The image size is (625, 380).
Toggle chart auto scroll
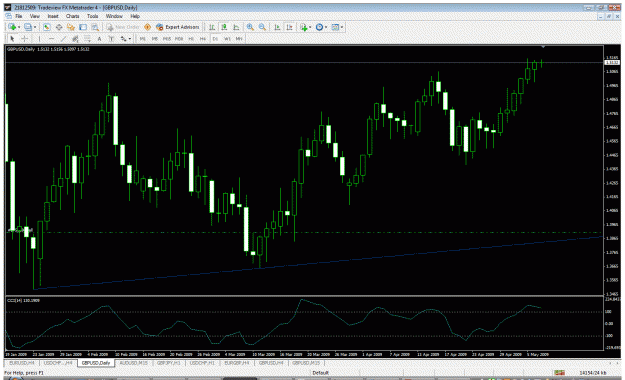tap(277, 27)
